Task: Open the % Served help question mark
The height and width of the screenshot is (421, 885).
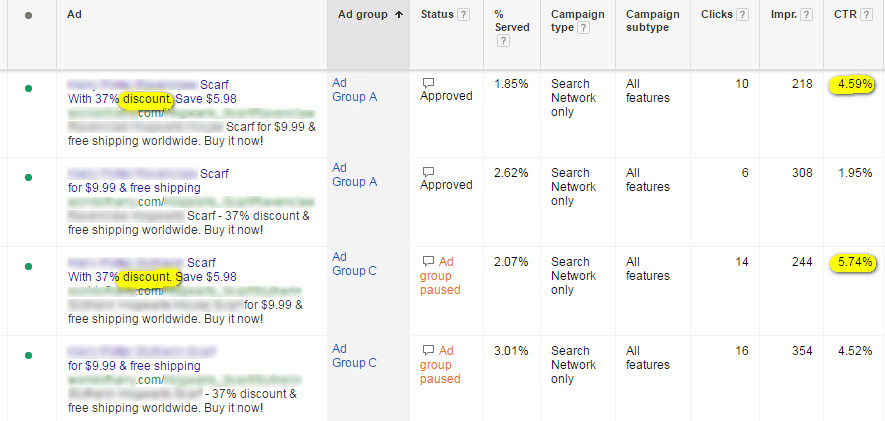Action: pos(503,41)
